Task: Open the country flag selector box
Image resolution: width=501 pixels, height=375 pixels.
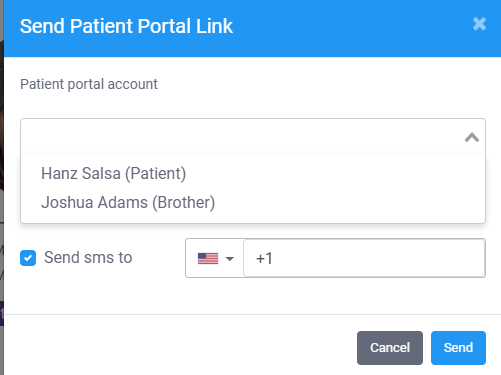Action: point(215,258)
